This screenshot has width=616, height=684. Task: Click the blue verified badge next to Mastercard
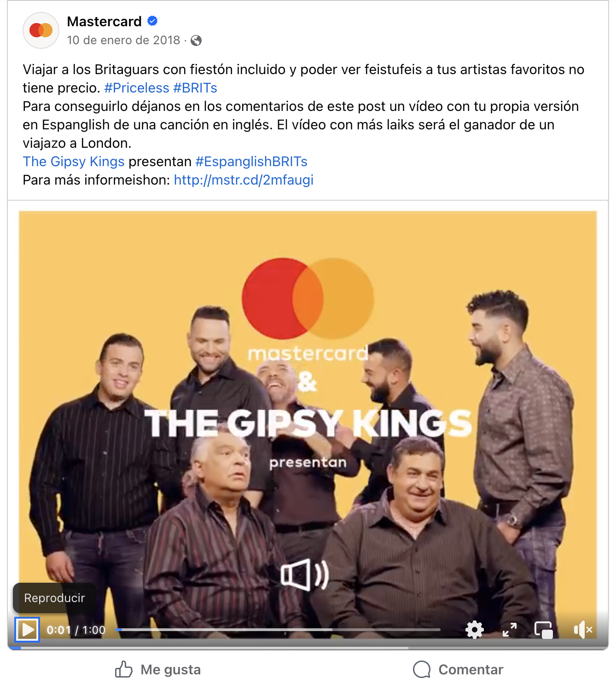coord(152,21)
